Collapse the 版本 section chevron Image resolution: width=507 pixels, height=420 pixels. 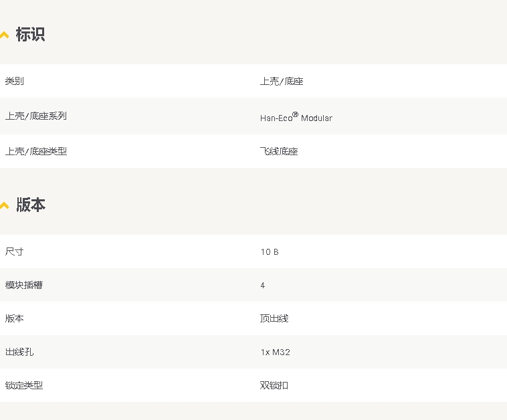point(4,205)
